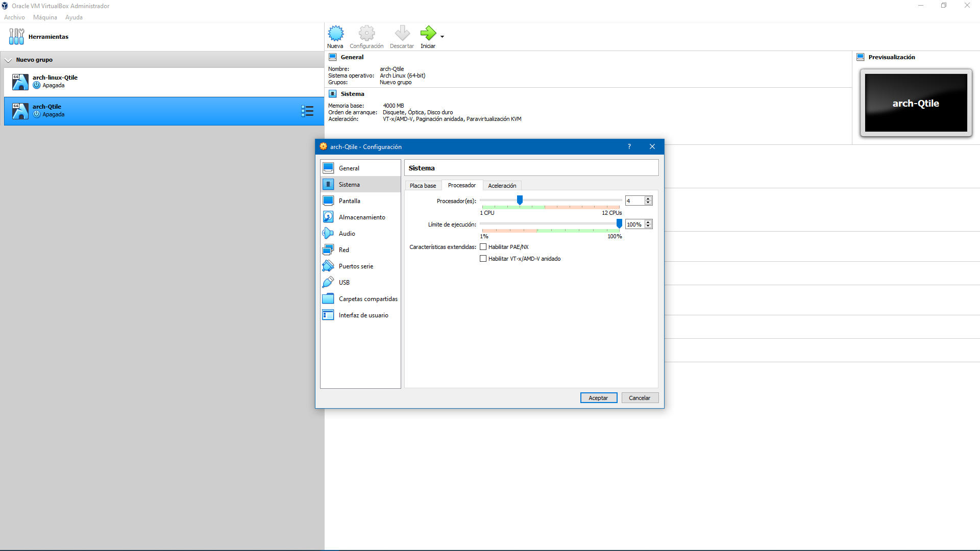Screen dimensions: 980x551
Task: Select the Audio settings category
Action: click(347, 234)
